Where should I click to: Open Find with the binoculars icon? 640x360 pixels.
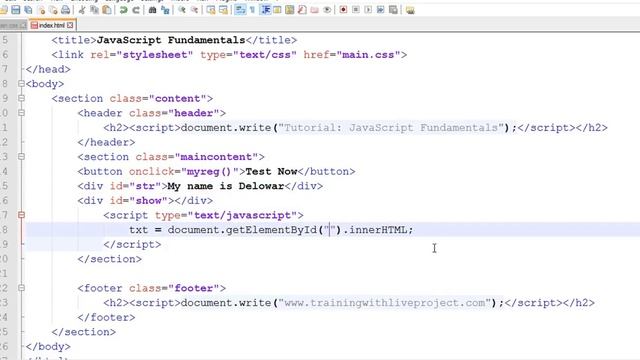tap(152, 10)
